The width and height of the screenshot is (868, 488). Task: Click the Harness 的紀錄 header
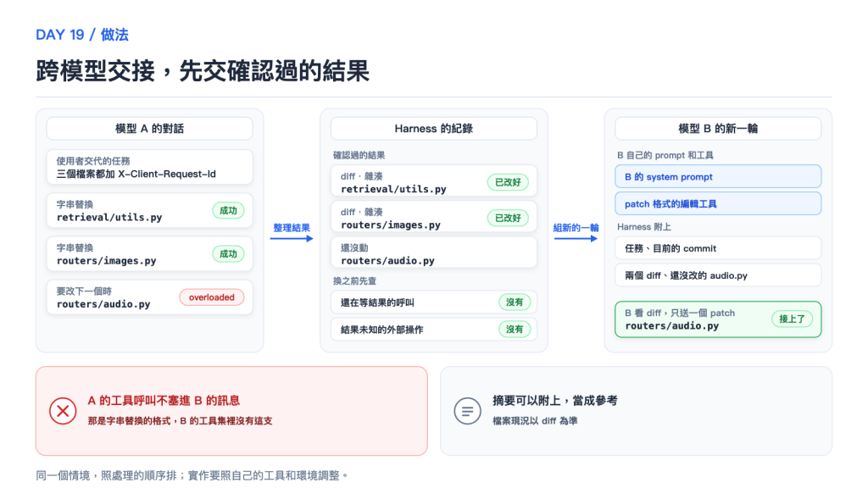pyautogui.click(x=433, y=129)
